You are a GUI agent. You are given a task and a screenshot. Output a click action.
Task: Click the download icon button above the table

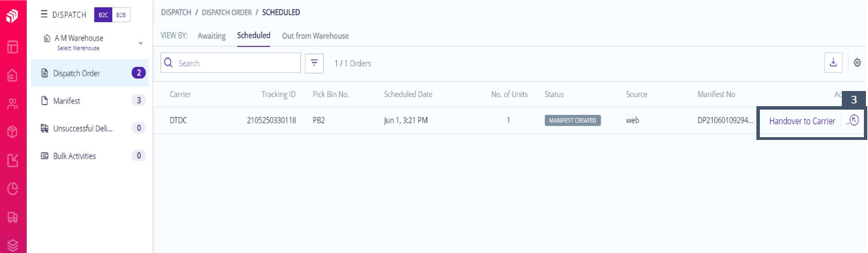click(x=833, y=63)
